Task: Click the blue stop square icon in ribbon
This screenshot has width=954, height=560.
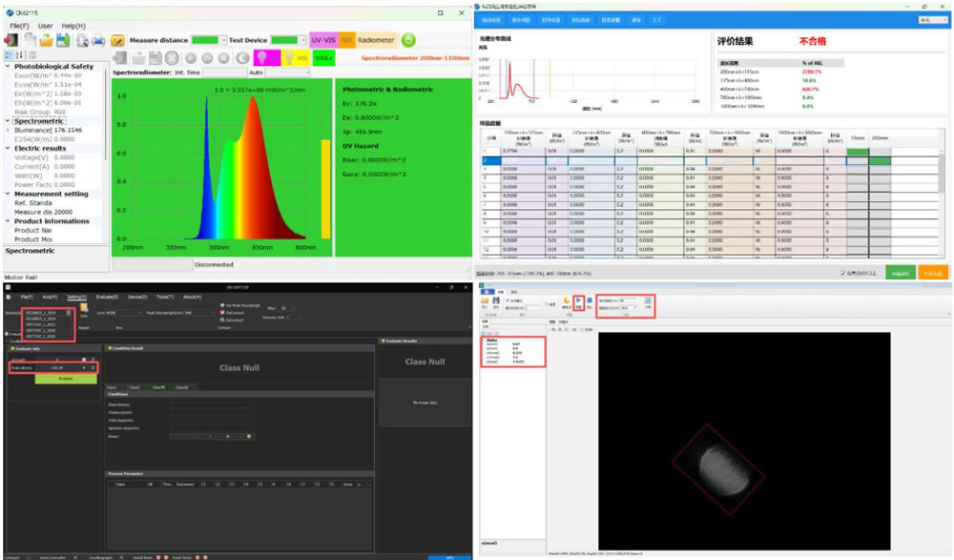Action: 590,301
